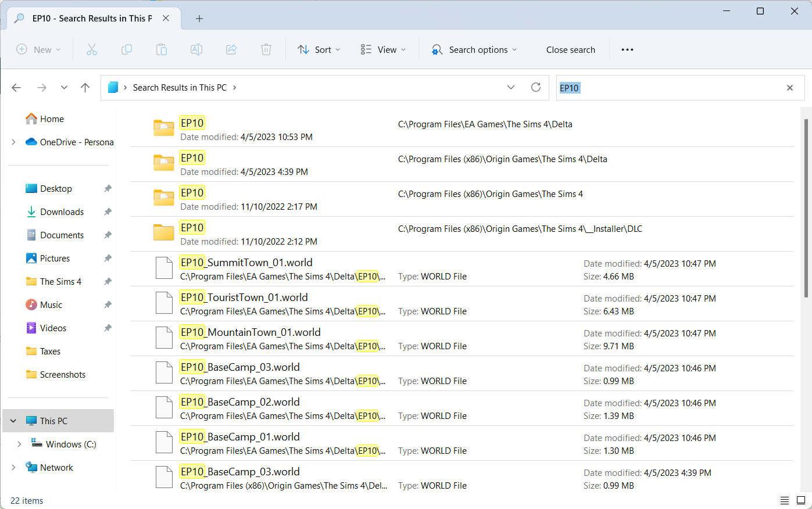812x509 pixels.
Task: Open the See more ellipsis menu
Action: point(627,50)
